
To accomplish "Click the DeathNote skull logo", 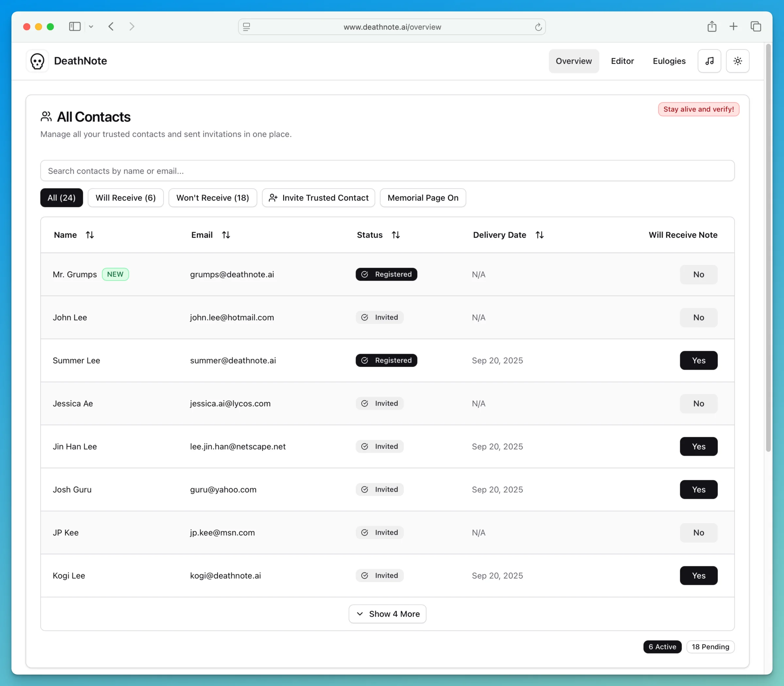I will pyautogui.click(x=37, y=61).
